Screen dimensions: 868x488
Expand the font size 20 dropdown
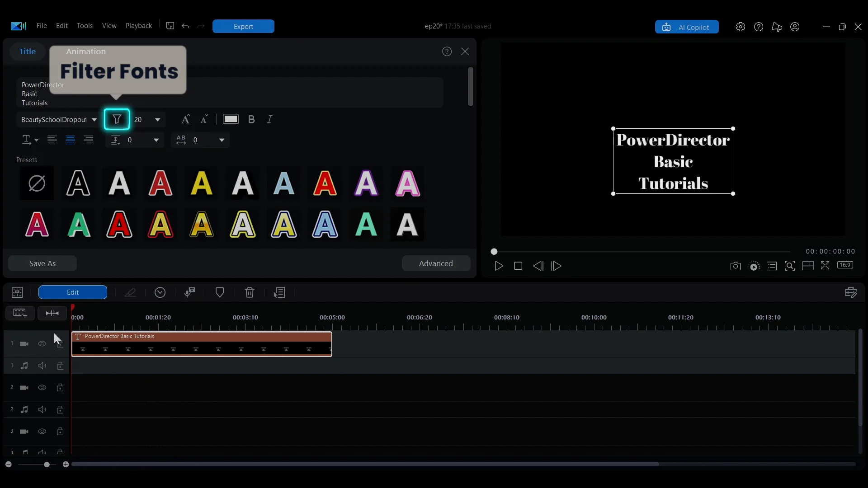[x=158, y=120]
